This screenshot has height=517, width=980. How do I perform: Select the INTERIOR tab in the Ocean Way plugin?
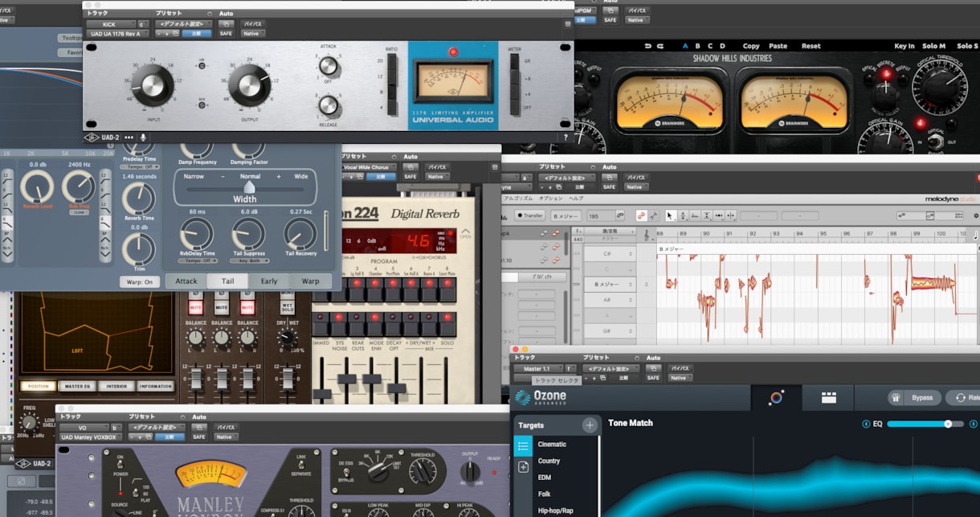[117, 386]
